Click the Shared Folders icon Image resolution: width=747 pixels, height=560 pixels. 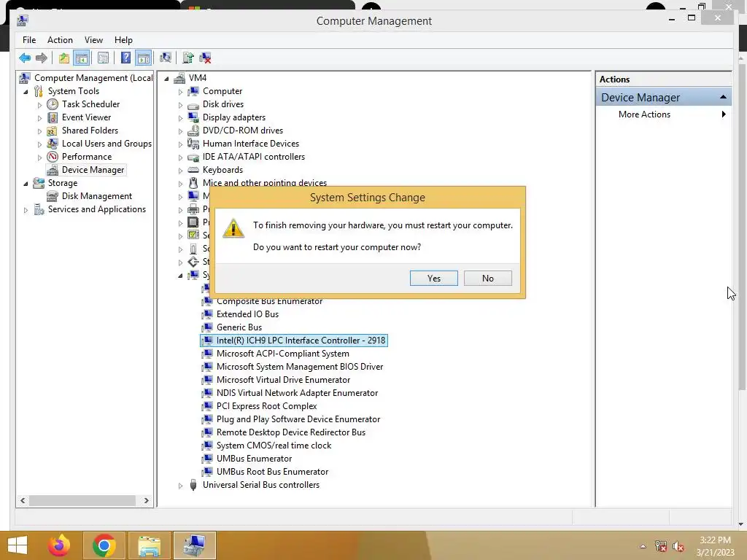tap(53, 131)
